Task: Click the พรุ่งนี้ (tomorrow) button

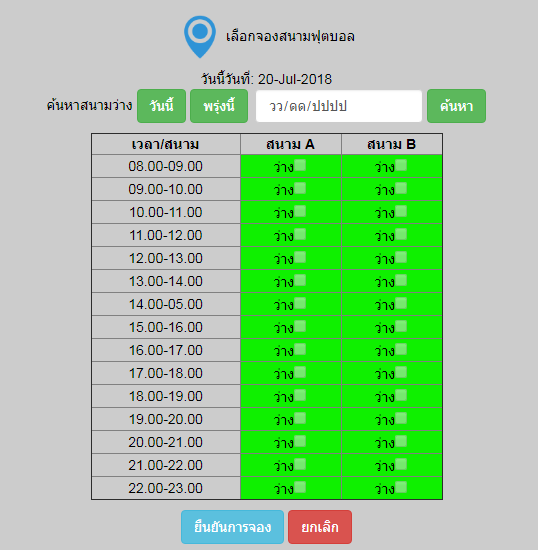Action: point(219,106)
